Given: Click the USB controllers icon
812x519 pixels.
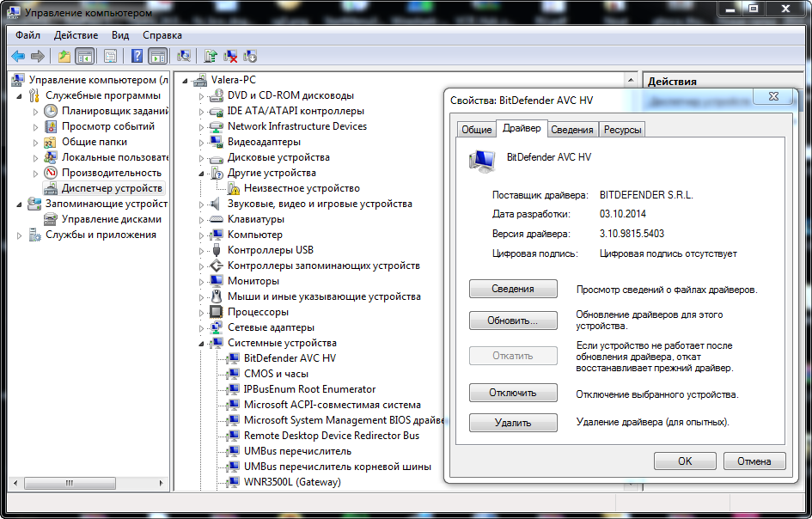Looking at the screenshot, I should (216, 250).
